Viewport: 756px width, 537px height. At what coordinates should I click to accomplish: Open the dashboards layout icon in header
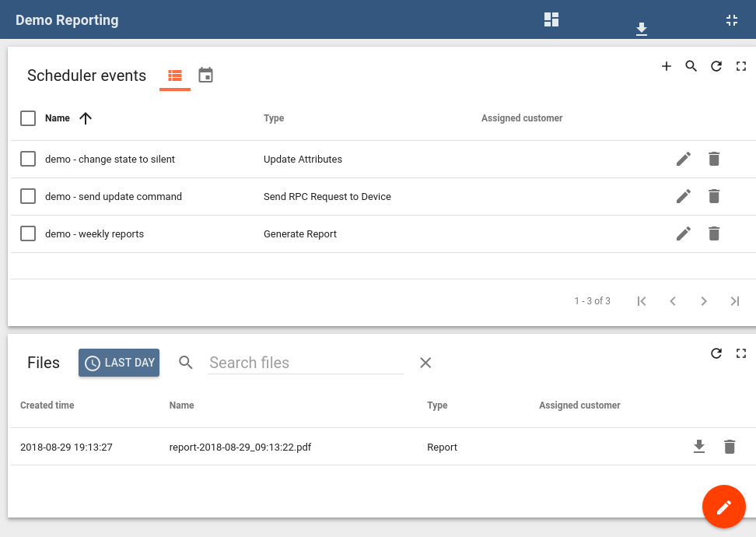point(551,20)
